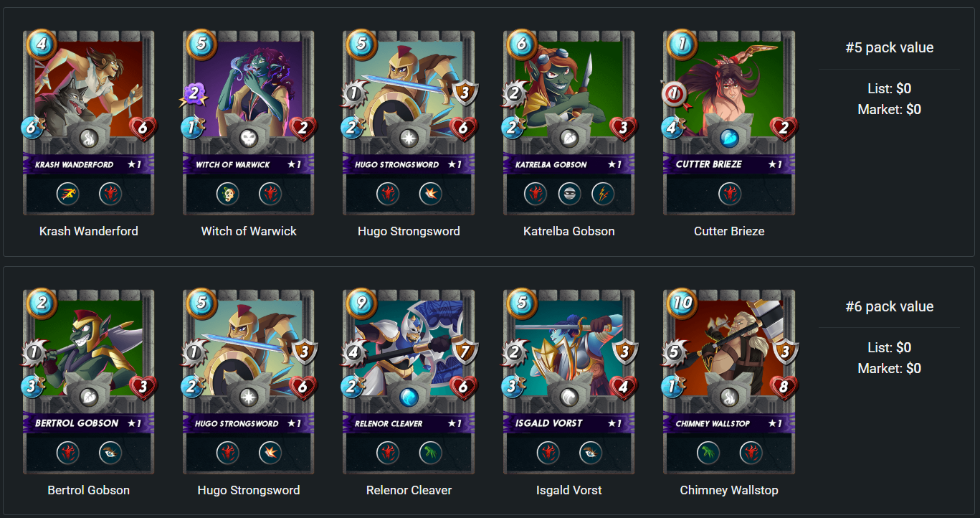Click the Bertrol Gobson name below its card
980x518 pixels.
tap(89, 490)
